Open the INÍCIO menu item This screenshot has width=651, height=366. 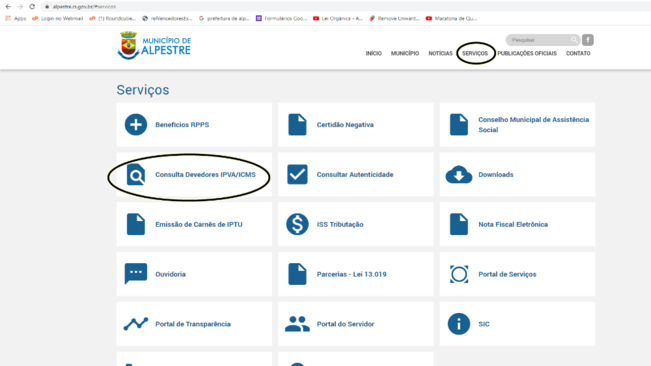coord(374,54)
